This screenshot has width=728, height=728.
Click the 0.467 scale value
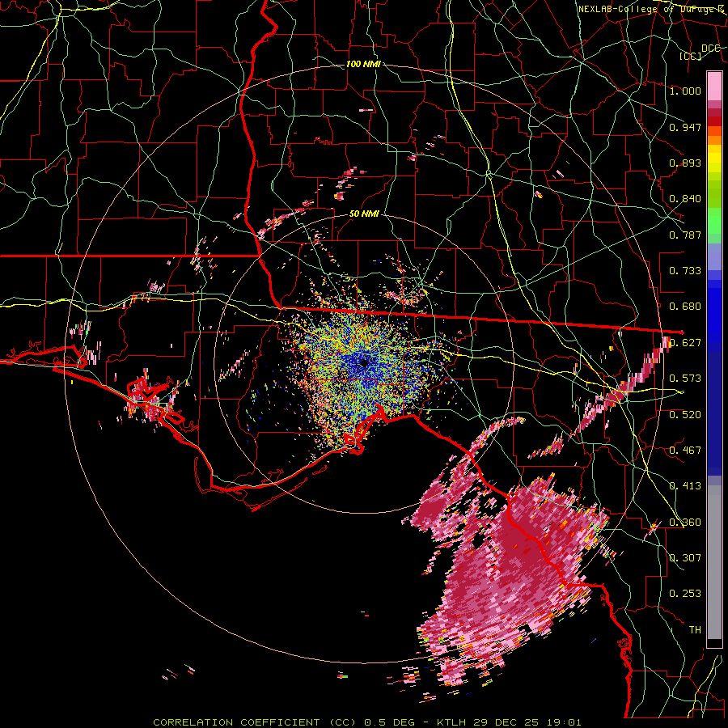[685, 451]
